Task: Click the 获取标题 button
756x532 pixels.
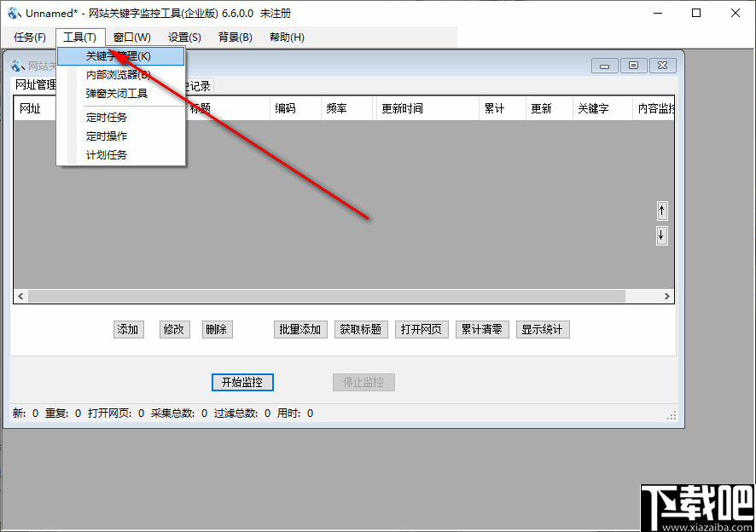Action: (x=360, y=329)
